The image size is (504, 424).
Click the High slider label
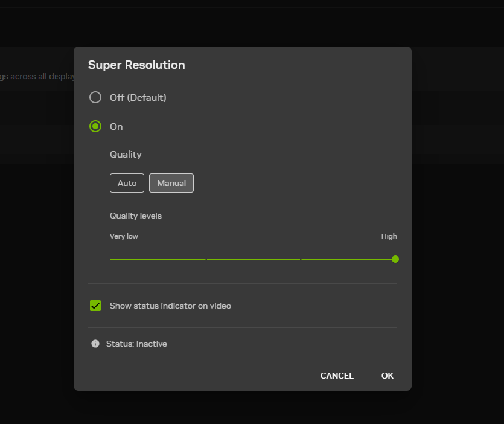point(389,236)
